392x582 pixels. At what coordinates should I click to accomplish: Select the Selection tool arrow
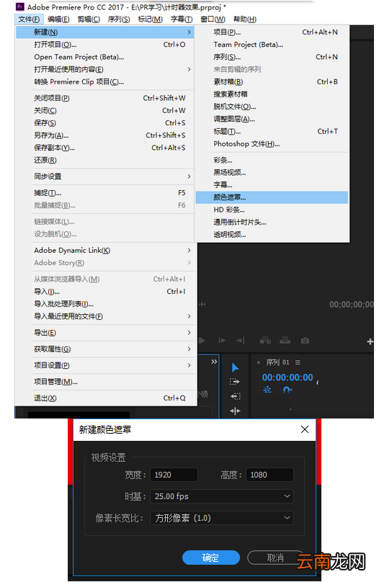tap(235, 367)
